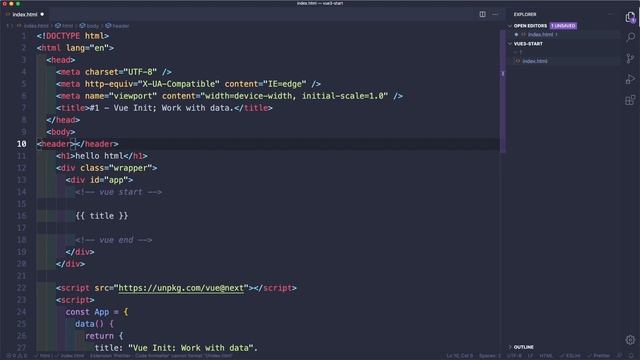Open Explorer panel more actions ellipsis
Screen dimensions: 640x360
(x=611, y=14)
